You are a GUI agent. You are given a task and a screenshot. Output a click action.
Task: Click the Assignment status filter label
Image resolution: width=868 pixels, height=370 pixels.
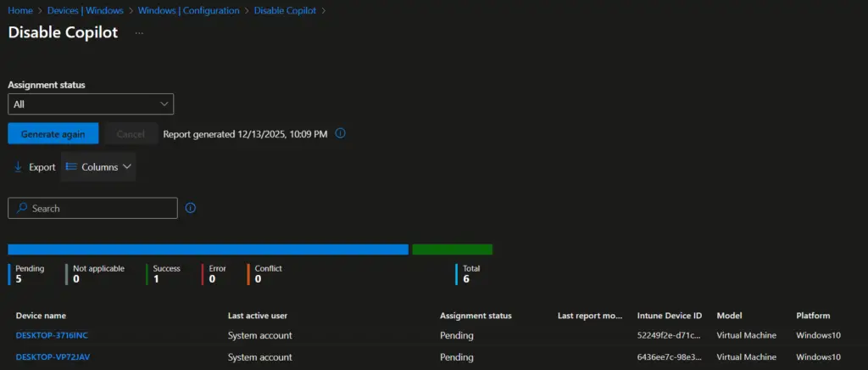pos(47,86)
